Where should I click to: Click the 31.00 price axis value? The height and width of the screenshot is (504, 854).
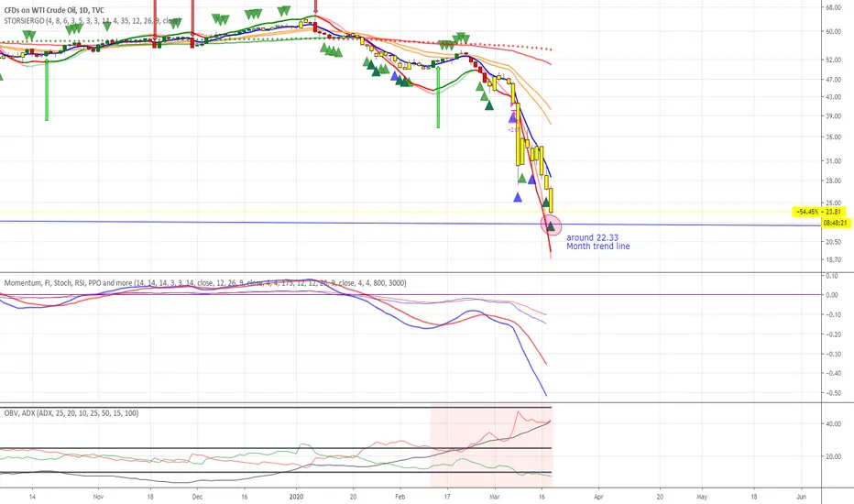(x=833, y=161)
